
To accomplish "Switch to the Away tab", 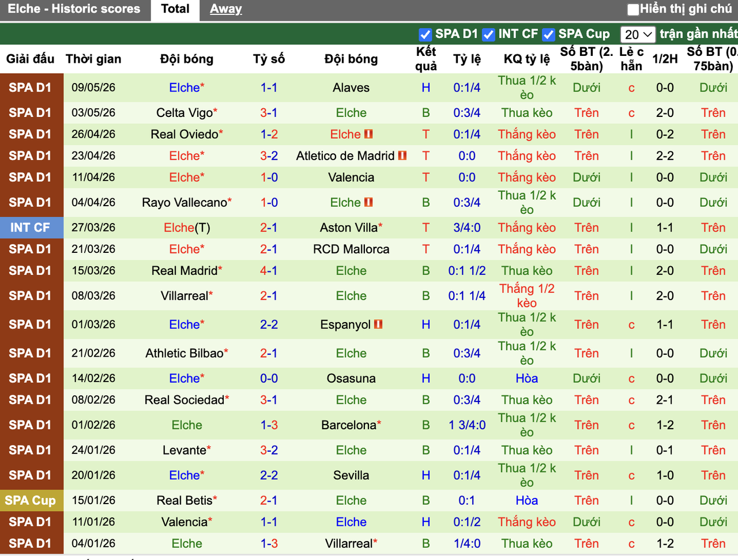I will coord(226,9).
